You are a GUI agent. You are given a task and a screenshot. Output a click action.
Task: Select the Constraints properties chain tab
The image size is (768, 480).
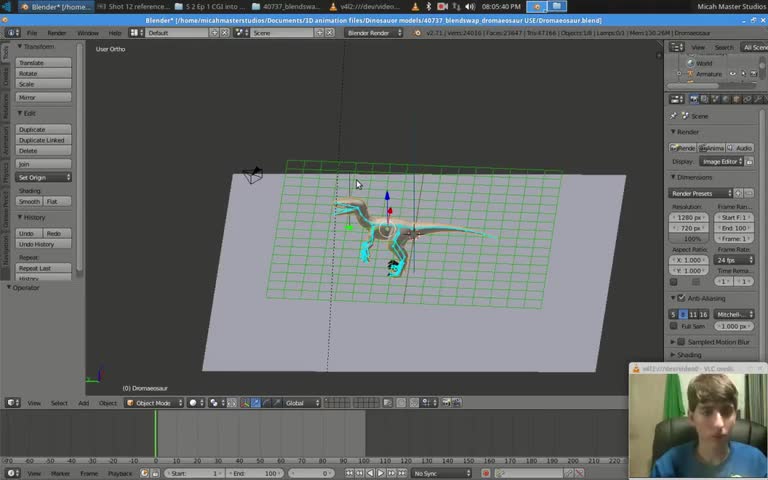pos(747,99)
